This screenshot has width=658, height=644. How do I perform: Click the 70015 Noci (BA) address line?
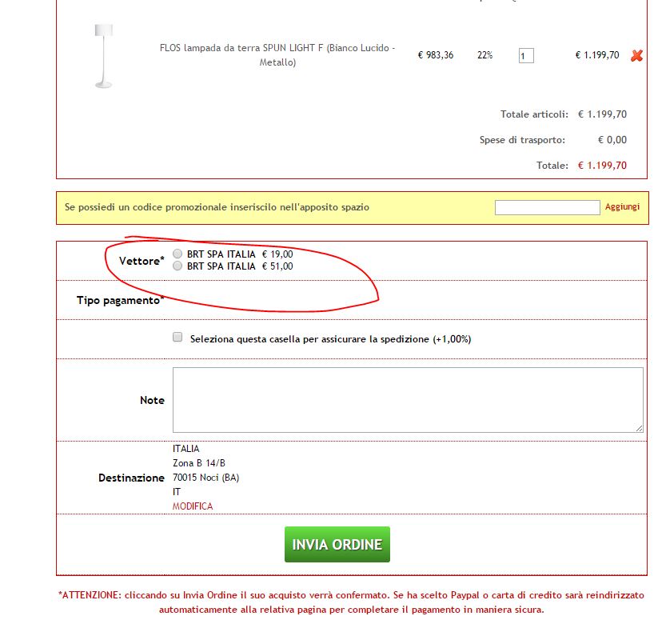[x=205, y=478]
